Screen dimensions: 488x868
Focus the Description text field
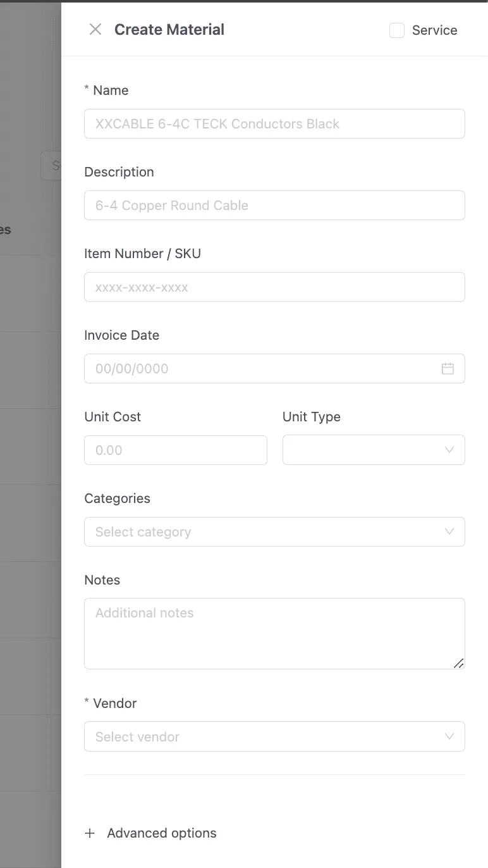[274, 206]
